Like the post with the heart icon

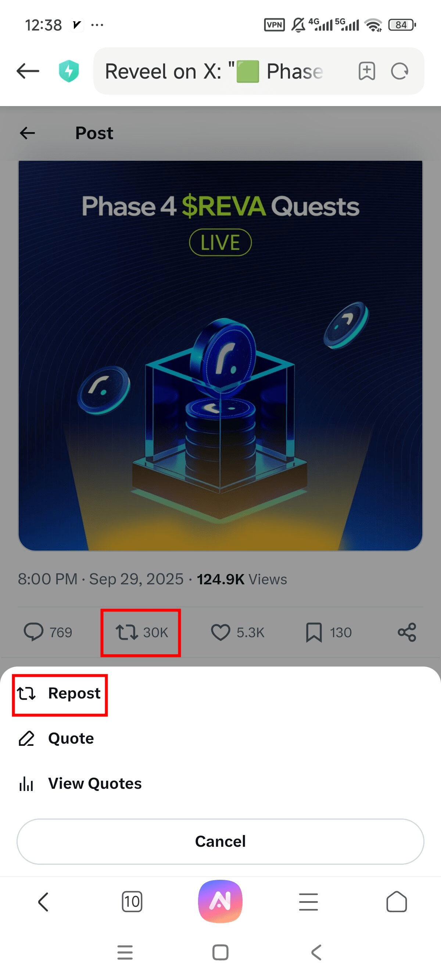pos(220,632)
